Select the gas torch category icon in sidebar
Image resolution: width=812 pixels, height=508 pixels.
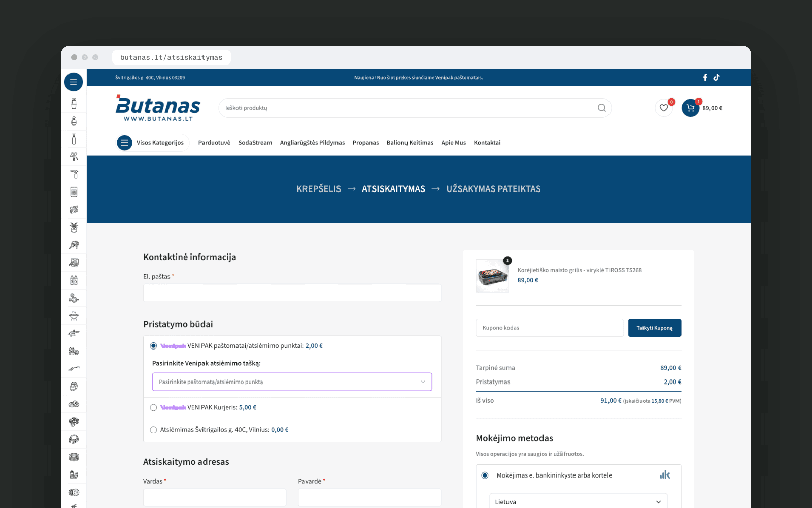point(74,174)
